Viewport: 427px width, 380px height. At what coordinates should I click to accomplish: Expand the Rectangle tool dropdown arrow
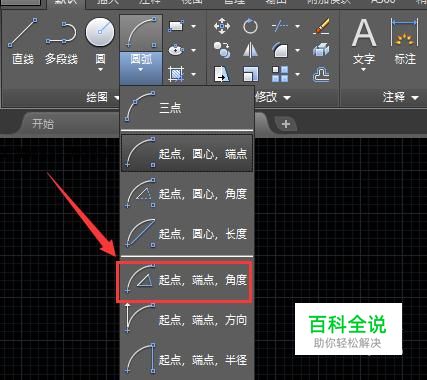[193, 26]
